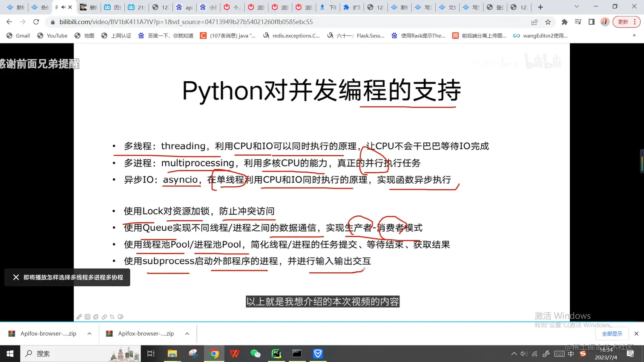The height and width of the screenshot is (362, 644).
Task: Show more bookmarks with the chevron
Action: 634,36
